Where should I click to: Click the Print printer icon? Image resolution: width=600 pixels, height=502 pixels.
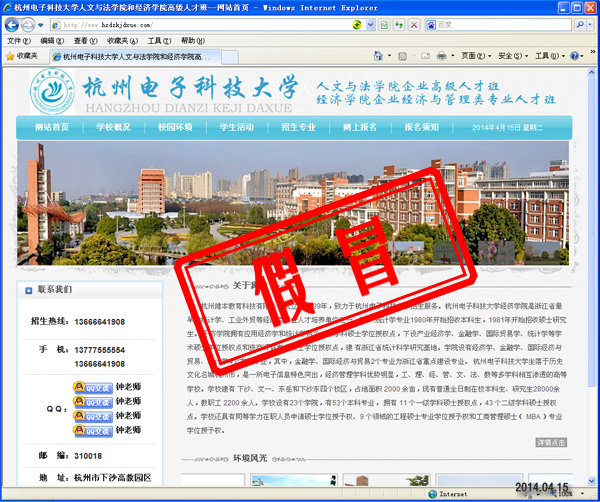pyautogui.click(x=442, y=56)
